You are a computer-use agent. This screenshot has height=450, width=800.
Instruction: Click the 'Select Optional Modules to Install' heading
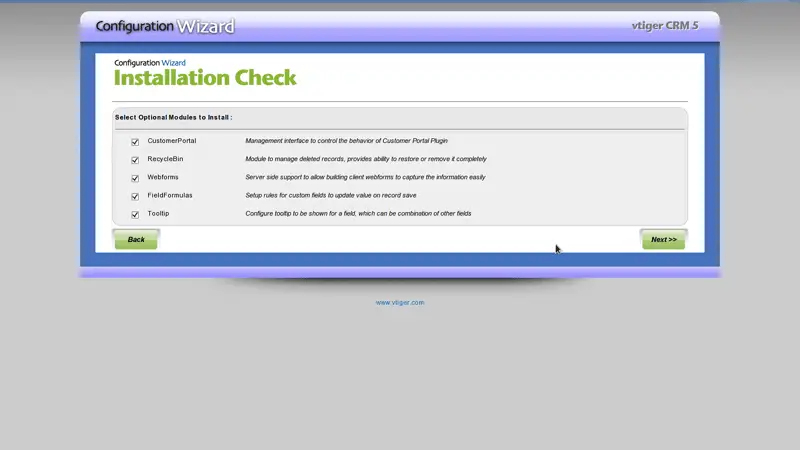point(173,117)
